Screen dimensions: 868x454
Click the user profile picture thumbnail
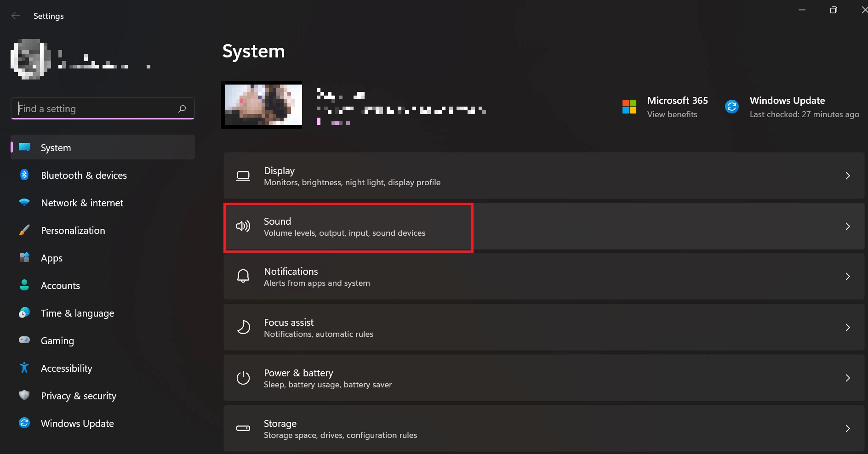pos(30,59)
